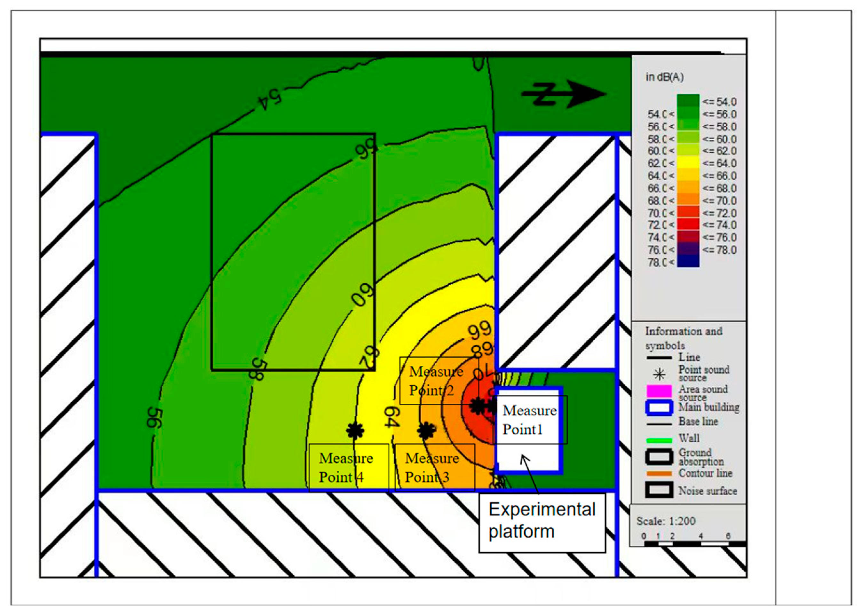
Task: Click the Experimental platform callout label
Action: pos(542,520)
